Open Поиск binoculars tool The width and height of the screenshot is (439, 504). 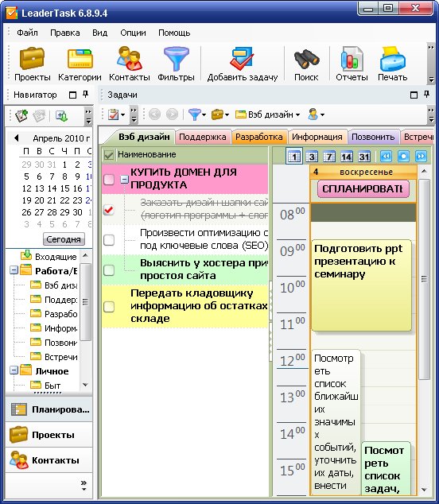[x=306, y=64]
